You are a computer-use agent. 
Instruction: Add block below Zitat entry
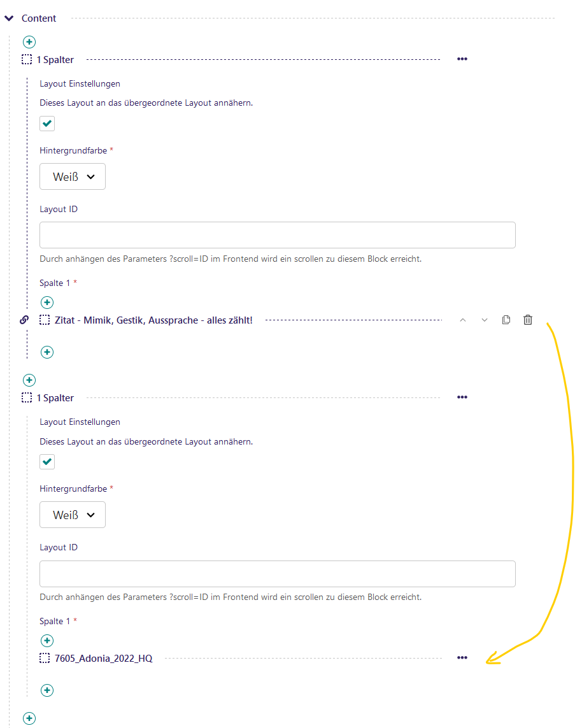(x=47, y=352)
